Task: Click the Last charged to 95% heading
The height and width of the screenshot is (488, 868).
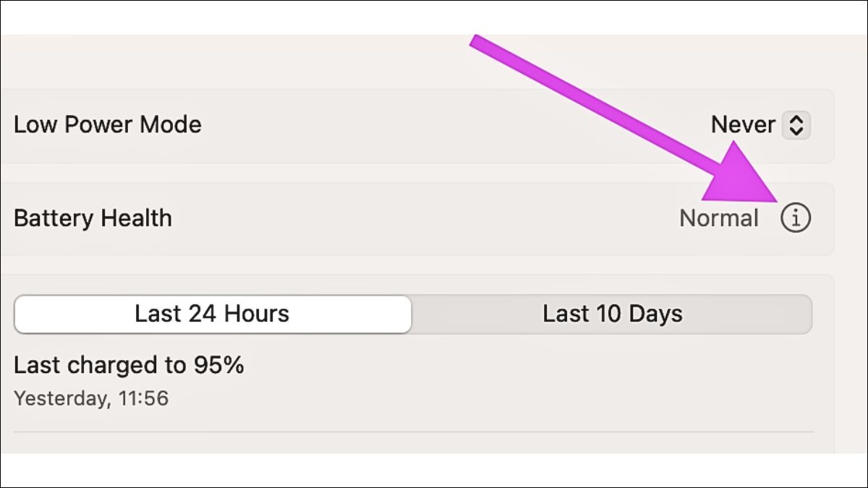Action: tap(129, 365)
